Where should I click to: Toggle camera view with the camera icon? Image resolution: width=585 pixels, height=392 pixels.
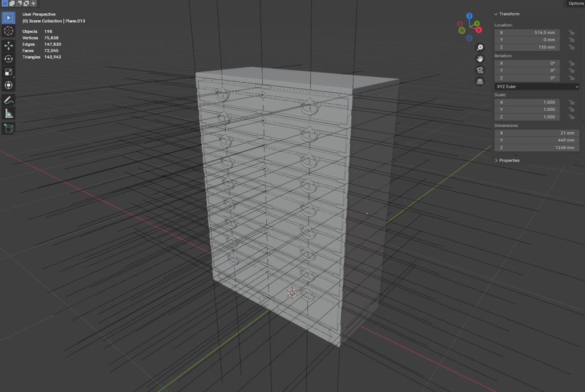[x=480, y=70]
